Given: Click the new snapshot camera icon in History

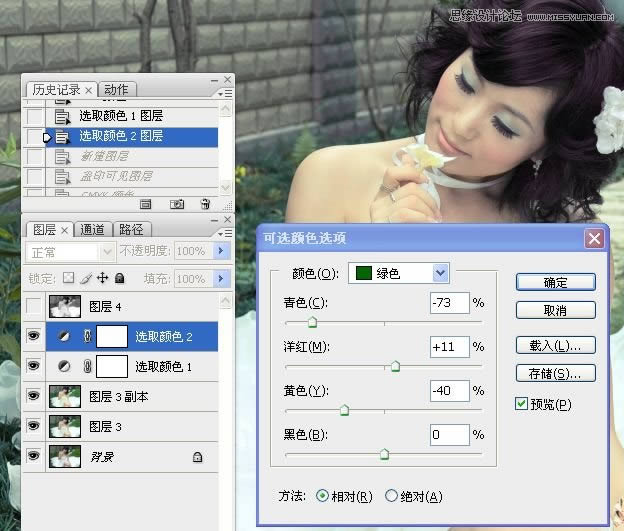Looking at the screenshot, I should tap(176, 204).
